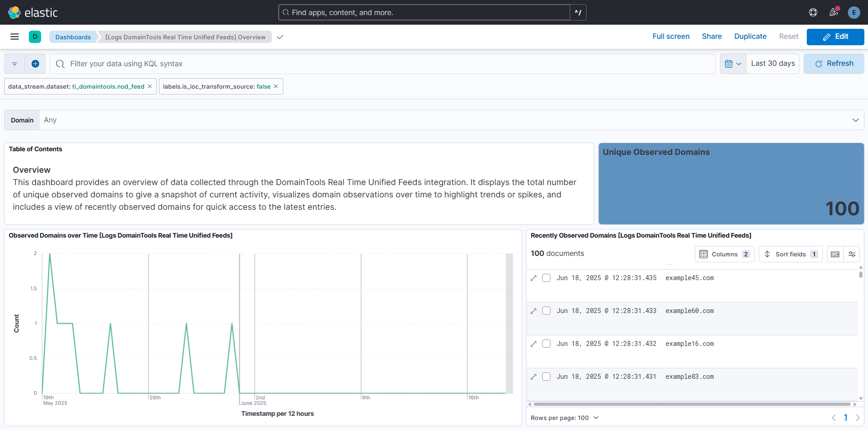Select the example60.com row checkbox
868x430 pixels.
pyautogui.click(x=546, y=311)
